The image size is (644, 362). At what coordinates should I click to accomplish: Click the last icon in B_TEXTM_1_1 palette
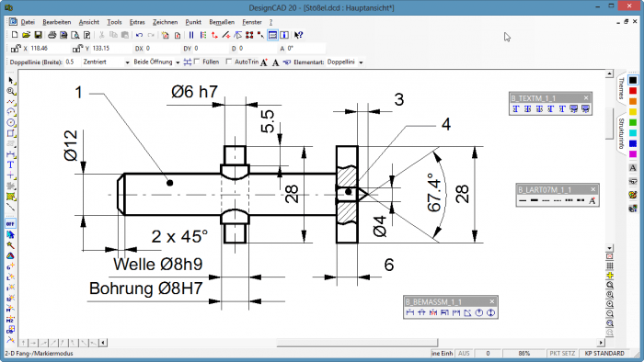click(x=585, y=109)
